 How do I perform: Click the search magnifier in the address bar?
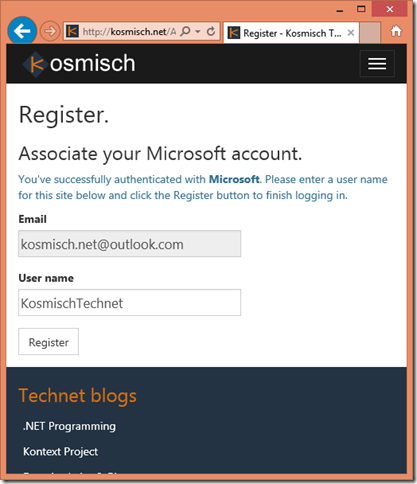pyautogui.click(x=185, y=31)
